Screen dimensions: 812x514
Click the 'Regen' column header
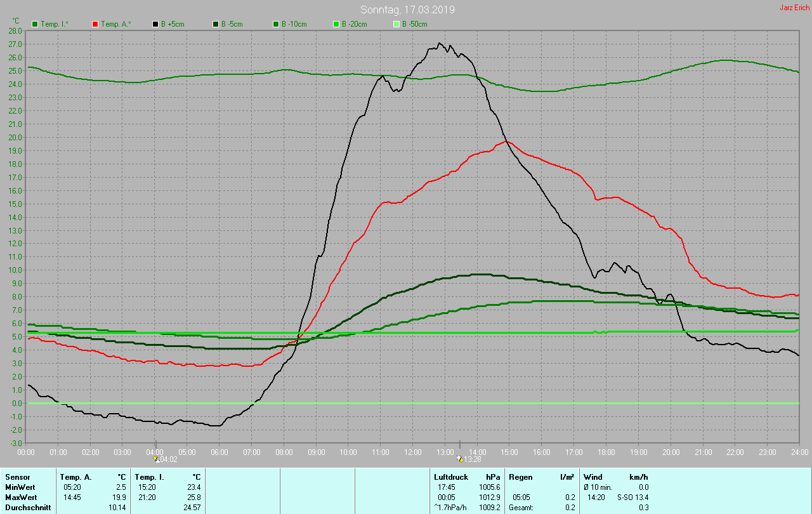(521, 477)
